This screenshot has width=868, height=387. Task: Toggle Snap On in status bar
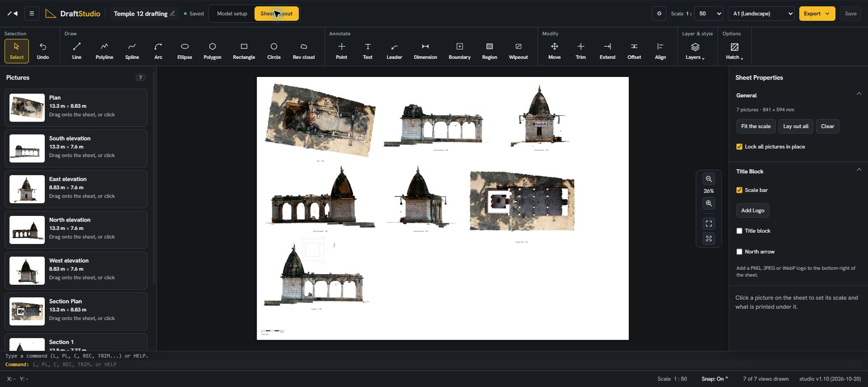715,379
